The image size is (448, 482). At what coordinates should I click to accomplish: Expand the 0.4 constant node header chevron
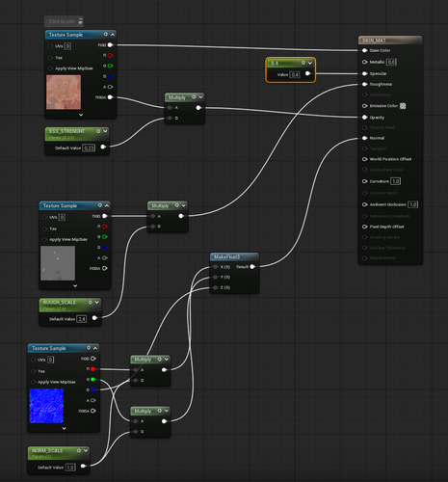[310, 63]
